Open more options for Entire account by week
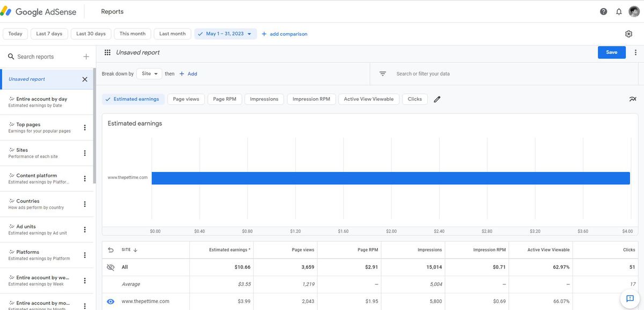Image resolution: width=644 pixels, height=310 pixels. (x=84, y=280)
